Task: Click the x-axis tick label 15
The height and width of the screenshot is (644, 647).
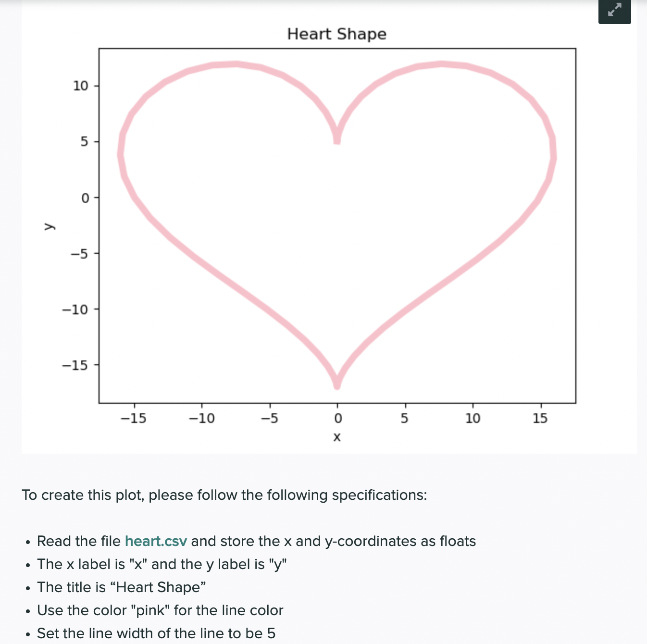Action: click(540, 419)
